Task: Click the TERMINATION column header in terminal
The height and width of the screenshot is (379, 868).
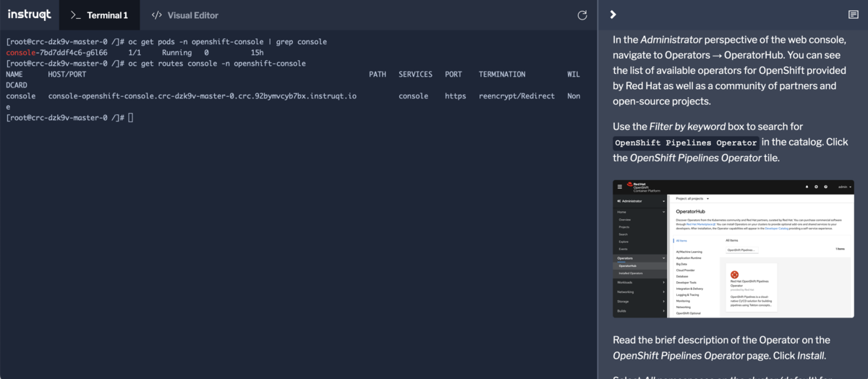Action: 502,74
